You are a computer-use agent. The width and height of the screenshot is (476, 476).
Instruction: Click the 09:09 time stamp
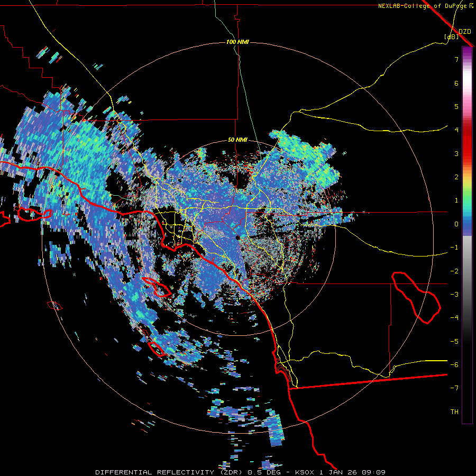point(374,472)
